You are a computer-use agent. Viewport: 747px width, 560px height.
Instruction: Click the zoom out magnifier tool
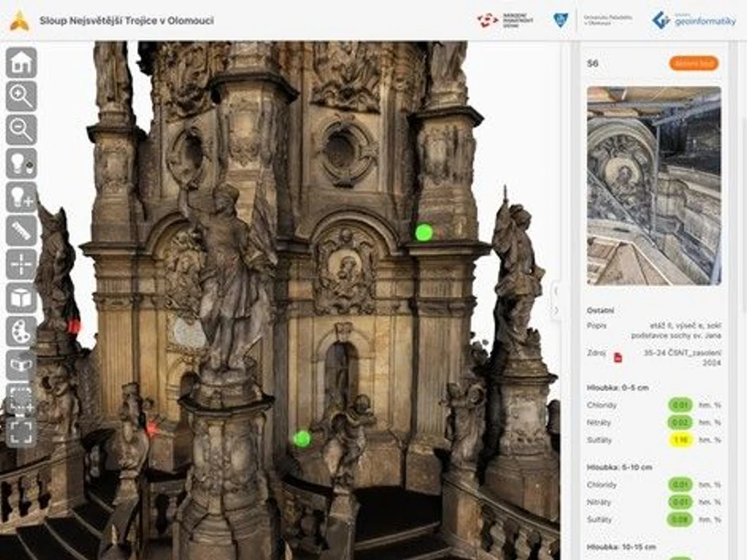21,130
